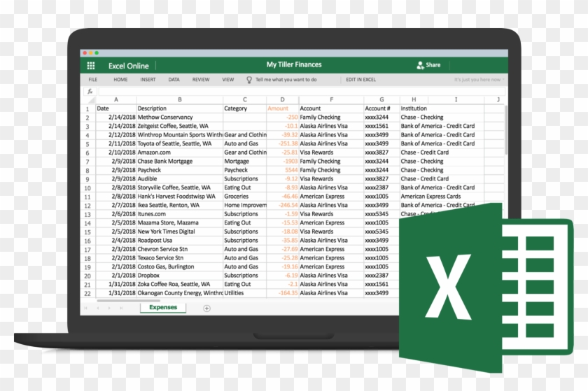Click Amazon.com cell
This screenshot has width=588, height=391.
point(180,152)
